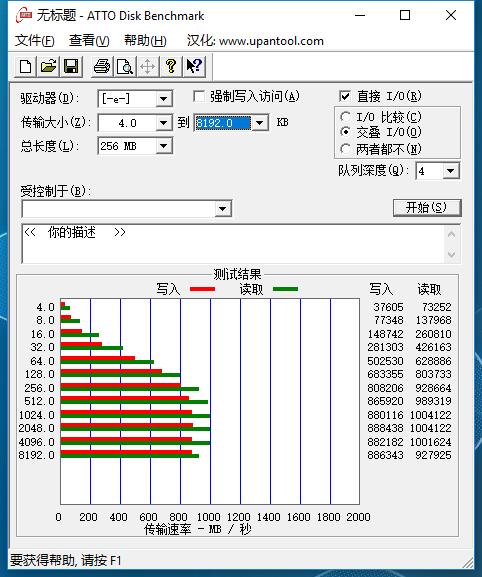Enable 强制写入访问(A) checkbox

tap(199, 97)
